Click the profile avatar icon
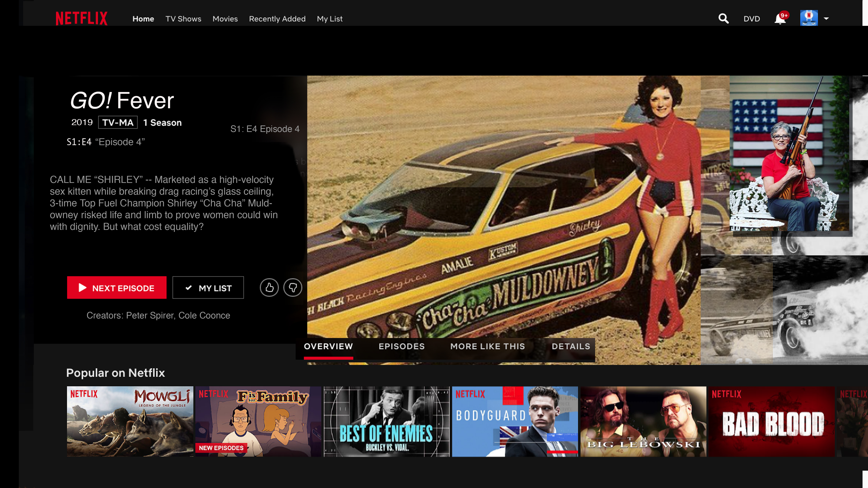This screenshot has width=868, height=488. (809, 18)
